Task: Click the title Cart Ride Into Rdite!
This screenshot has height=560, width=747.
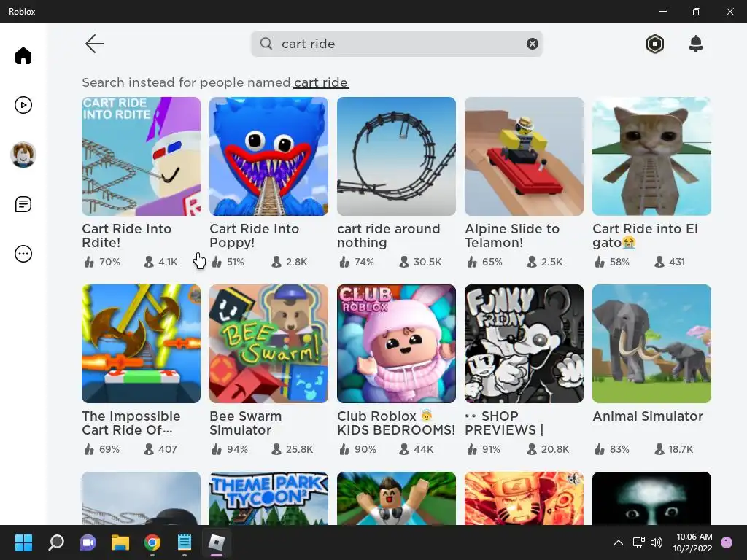Action: click(127, 236)
